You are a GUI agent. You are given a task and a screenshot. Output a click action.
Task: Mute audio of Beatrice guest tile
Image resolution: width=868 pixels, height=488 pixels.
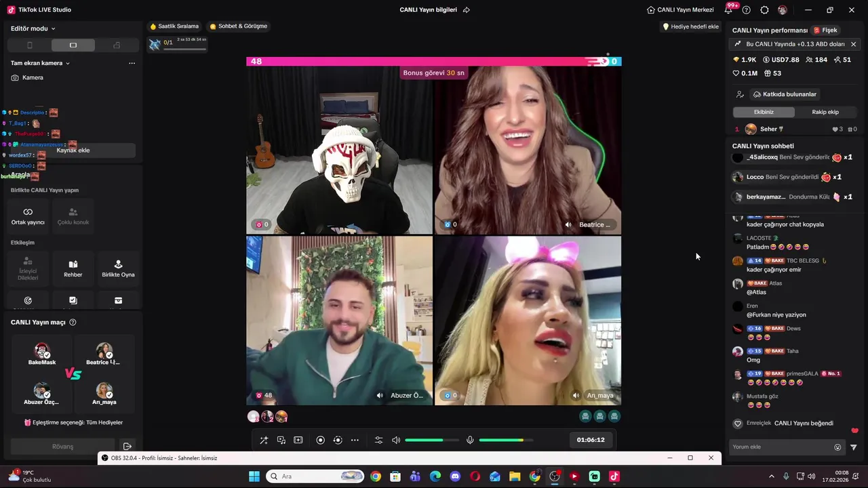pos(568,224)
